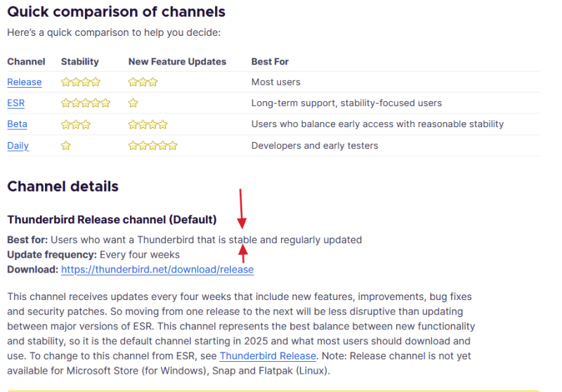Open the ESR channel link
Screen dimensions: 562x392
click(x=15, y=103)
